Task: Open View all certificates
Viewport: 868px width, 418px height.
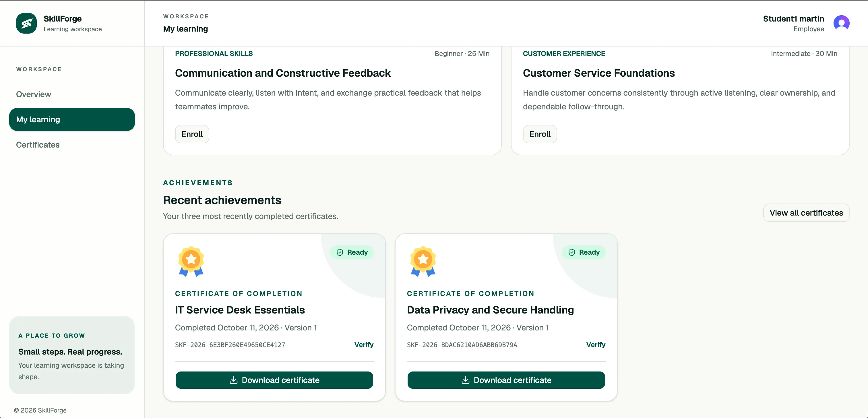Action: (x=806, y=213)
